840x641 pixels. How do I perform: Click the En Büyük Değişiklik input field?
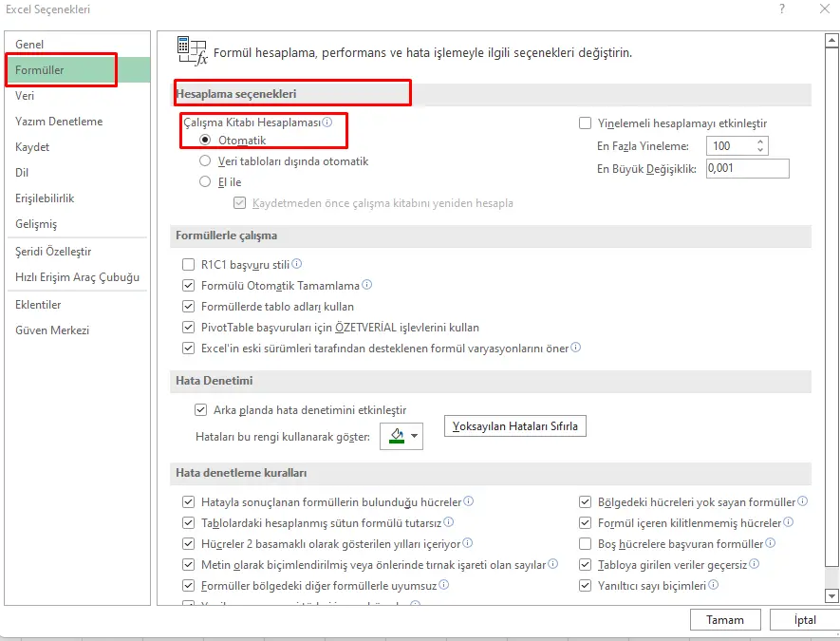tap(748, 168)
